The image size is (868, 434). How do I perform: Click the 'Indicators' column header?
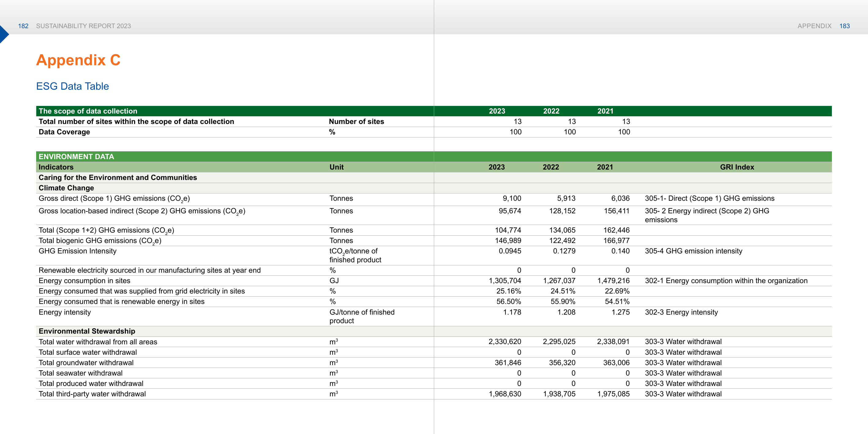click(x=56, y=167)
